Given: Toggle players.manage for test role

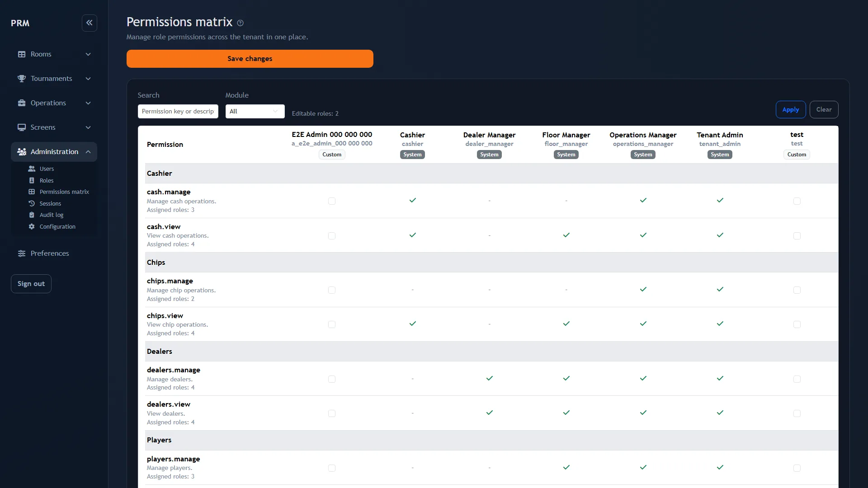Looking at the screenshot, I should click(797, 468).
